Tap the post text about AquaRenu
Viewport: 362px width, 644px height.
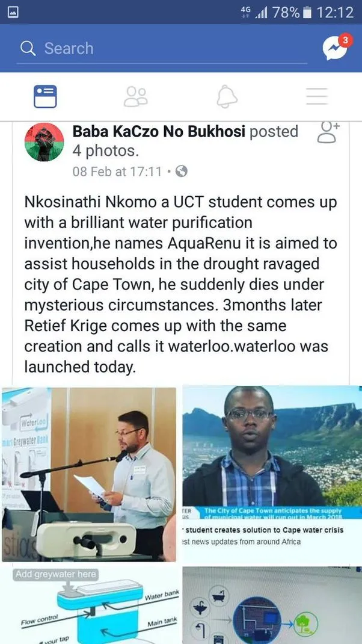(180, 284)
